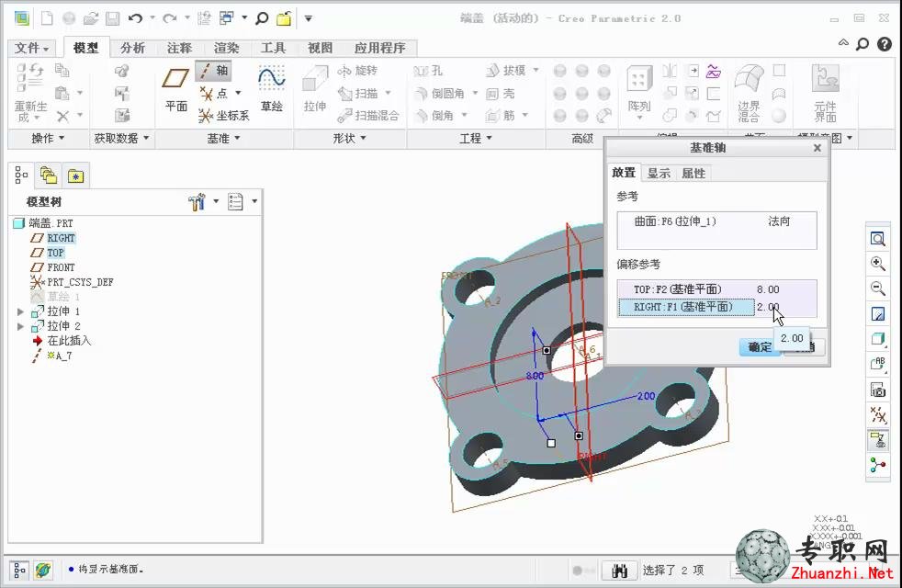Image resolution: width=902 pixels, height=588 pixels.
Task: Select the 曲面:F6(拉伸_1) reference entry
Action: coord(675,221)
